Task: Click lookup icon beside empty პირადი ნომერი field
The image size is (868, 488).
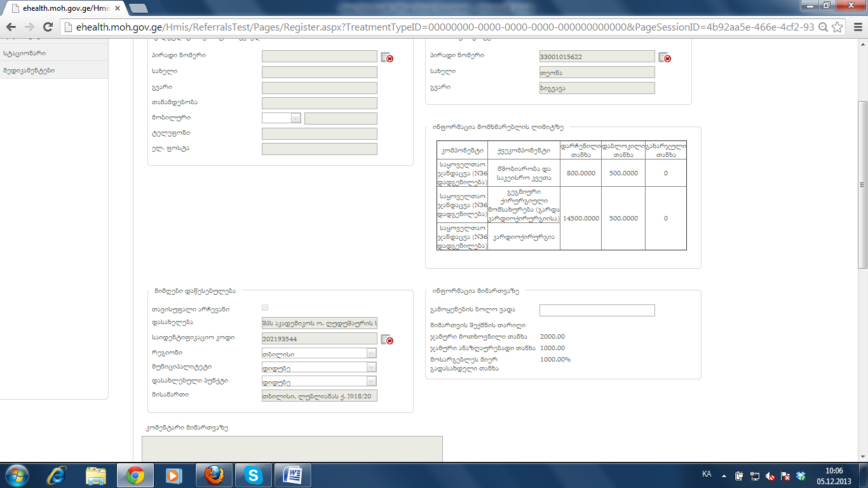Action: tap(387, 57)
